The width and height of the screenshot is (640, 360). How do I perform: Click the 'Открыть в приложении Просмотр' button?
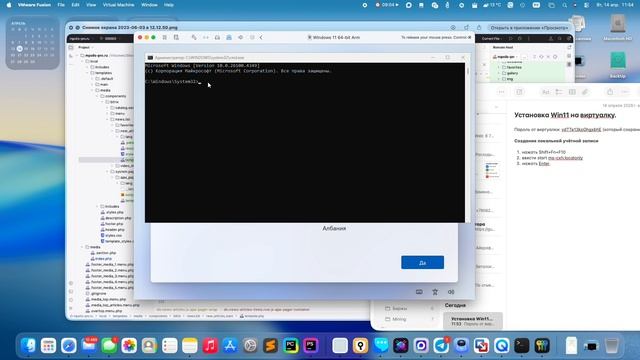pyautogui.click(x=529, y=28)
